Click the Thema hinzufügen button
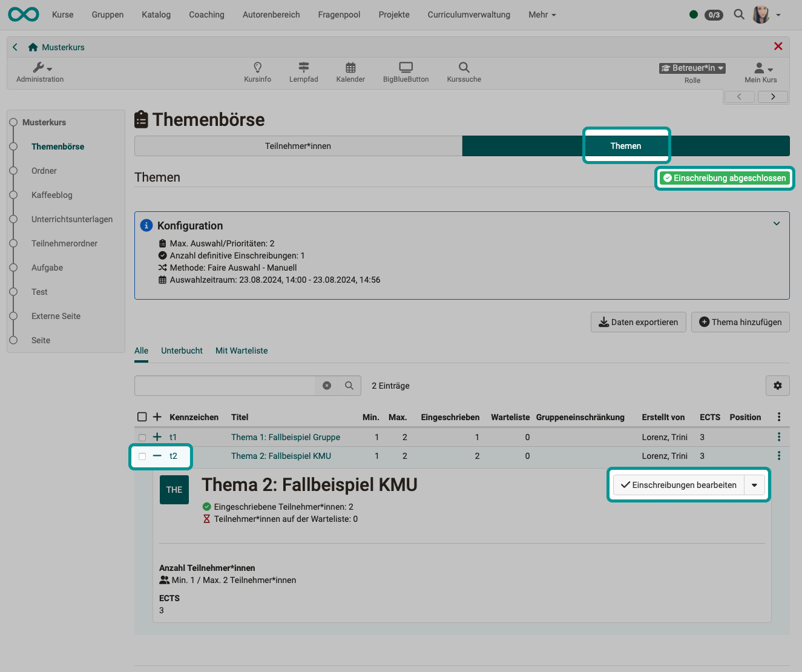 click(740, 322)
